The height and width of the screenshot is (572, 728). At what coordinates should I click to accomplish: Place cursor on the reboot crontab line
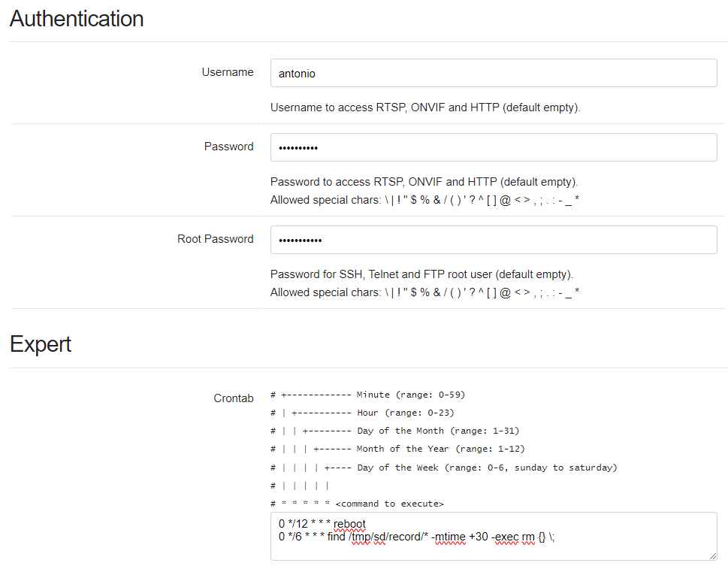point(322,523)
